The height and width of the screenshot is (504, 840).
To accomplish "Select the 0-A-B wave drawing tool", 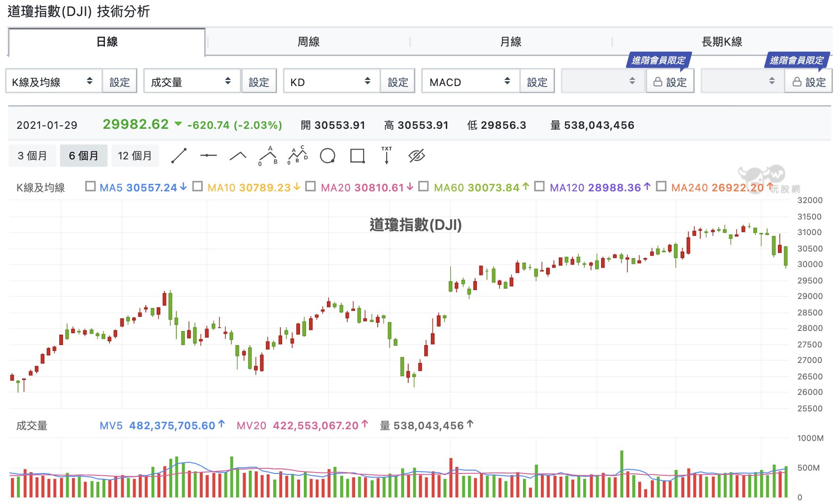I will [268, 156].
